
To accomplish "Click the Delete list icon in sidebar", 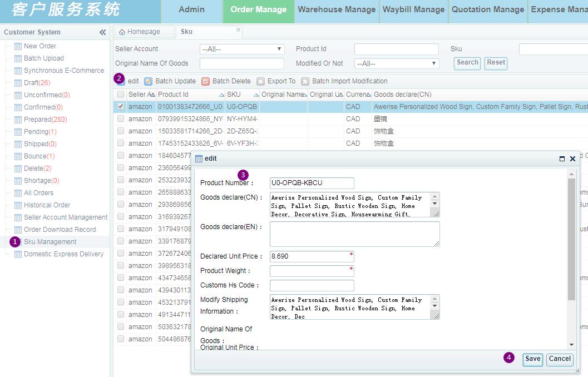I will pyautogui.click(x=18, y=168).
